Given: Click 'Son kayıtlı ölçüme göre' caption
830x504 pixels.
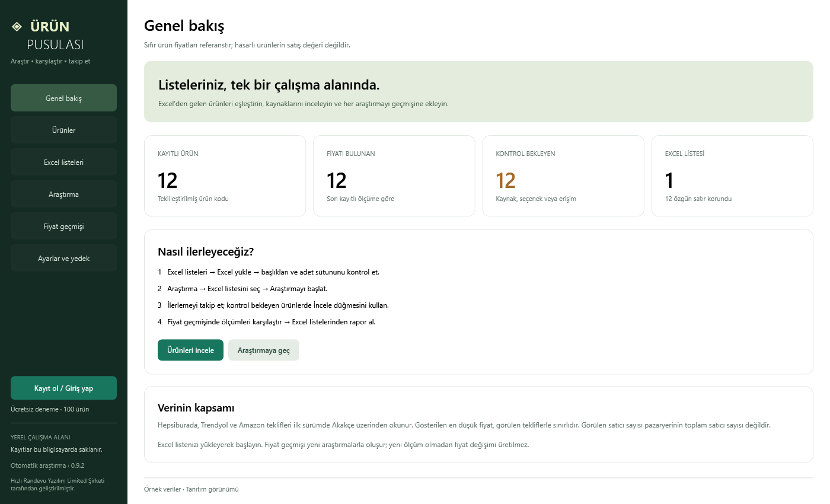Looking at the screenshot, I should tap(360, 199).
